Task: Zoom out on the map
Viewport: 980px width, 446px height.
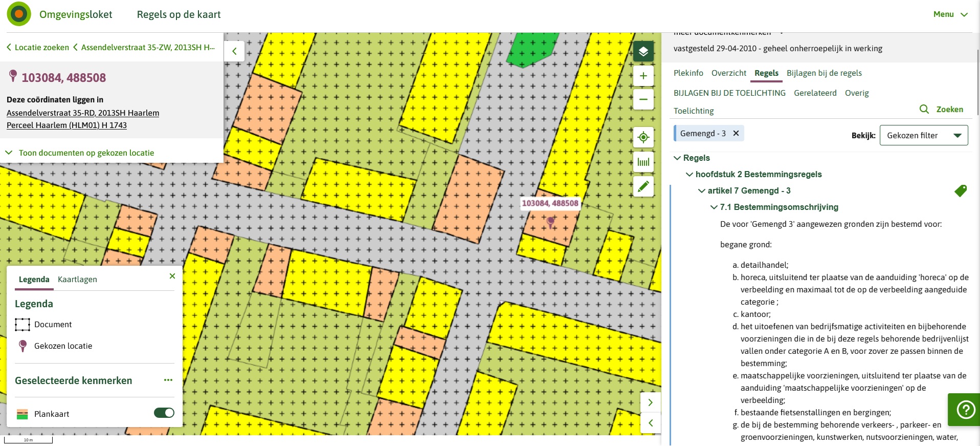Action: click(643, 99)
